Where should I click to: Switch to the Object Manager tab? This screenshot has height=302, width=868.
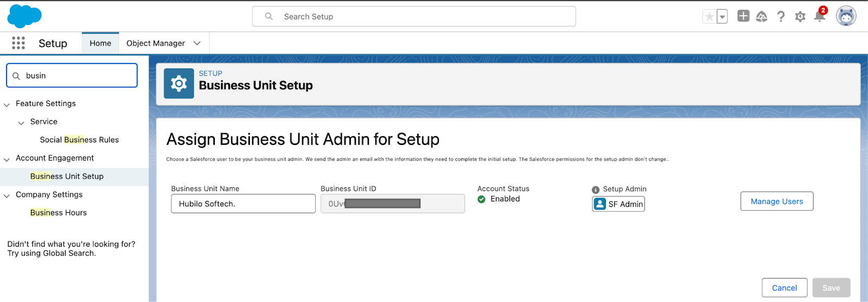tap(156, 43)
